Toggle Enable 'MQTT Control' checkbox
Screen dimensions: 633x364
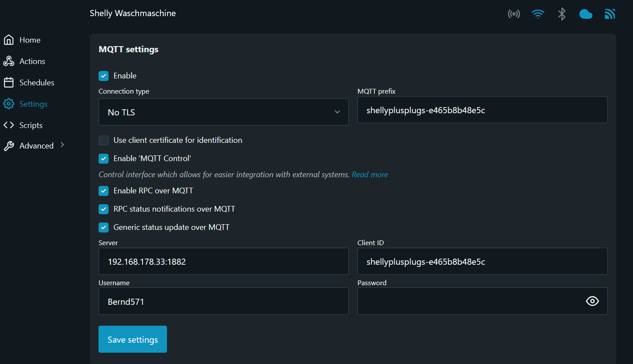click(x=103, y=158)
